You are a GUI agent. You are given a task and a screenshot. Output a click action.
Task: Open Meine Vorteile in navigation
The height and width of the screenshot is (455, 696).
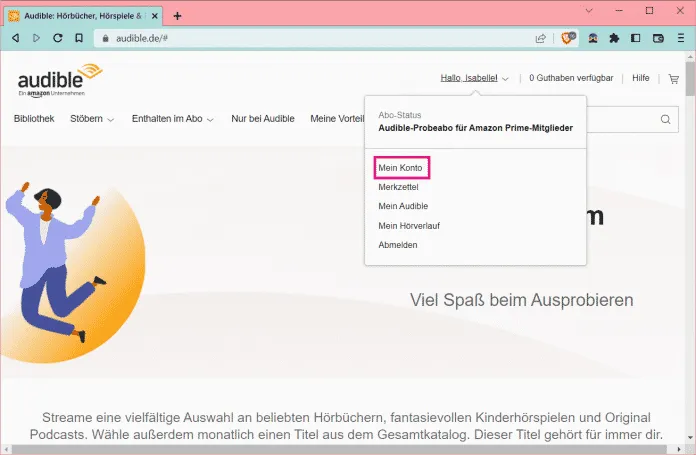pos(337,119)
